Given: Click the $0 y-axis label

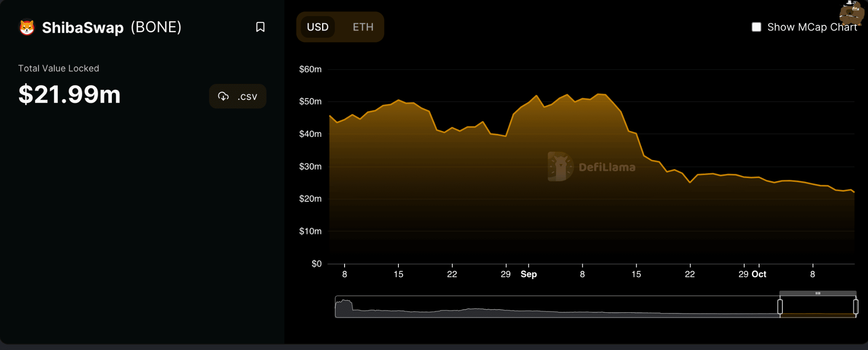Looking at the screenshot, I should point(316,264).
